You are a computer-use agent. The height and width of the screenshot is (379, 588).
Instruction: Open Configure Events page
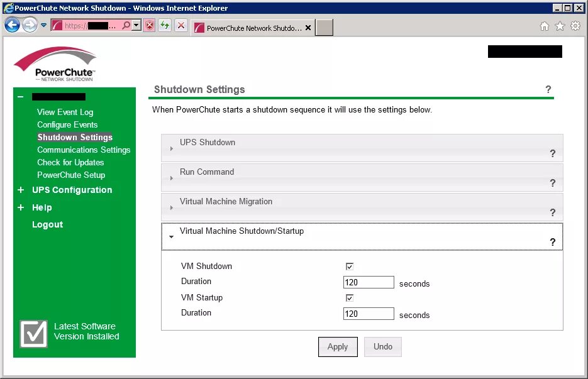click(67, 124)
